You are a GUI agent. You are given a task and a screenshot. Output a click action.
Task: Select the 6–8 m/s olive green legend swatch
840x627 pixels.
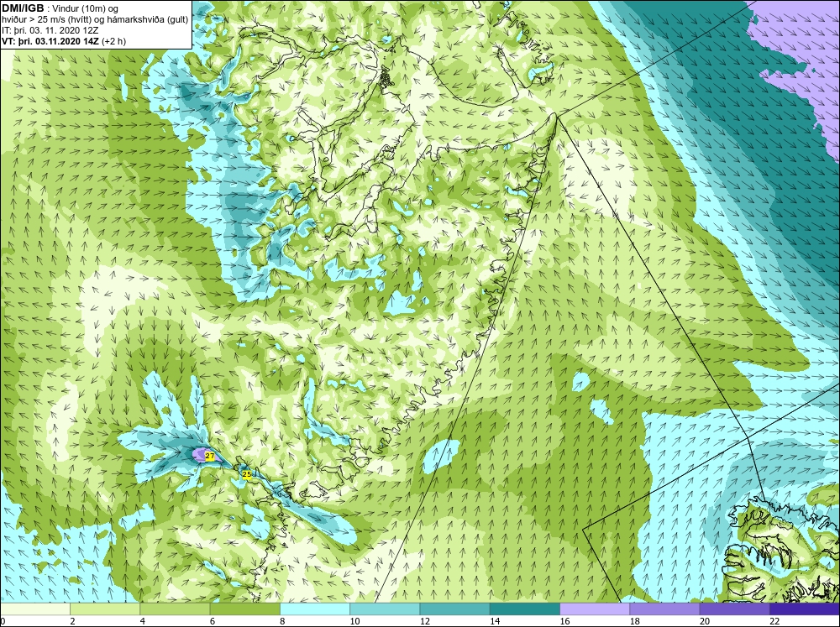click(244, 609)
